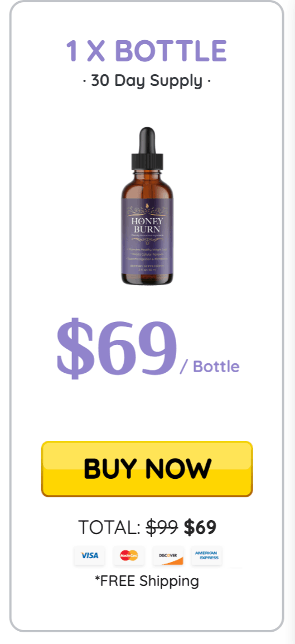
Task: Click the 1 X BOTTLE heading
Action: click(147, 51)
